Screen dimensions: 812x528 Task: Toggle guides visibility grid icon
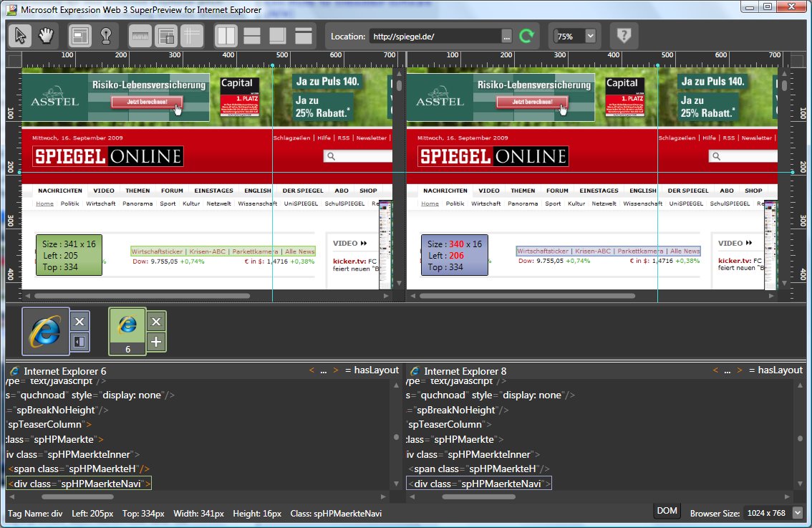(x=192, y=36)
